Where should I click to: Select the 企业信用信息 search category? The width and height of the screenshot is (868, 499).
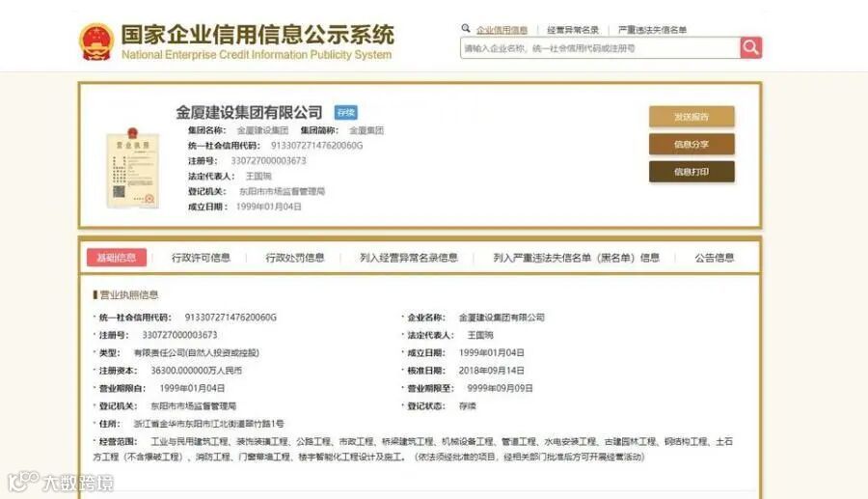(x=502, y=30)
